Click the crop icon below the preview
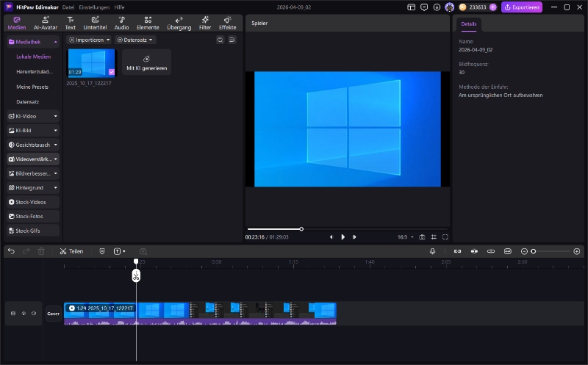 (x=434, y=237)
